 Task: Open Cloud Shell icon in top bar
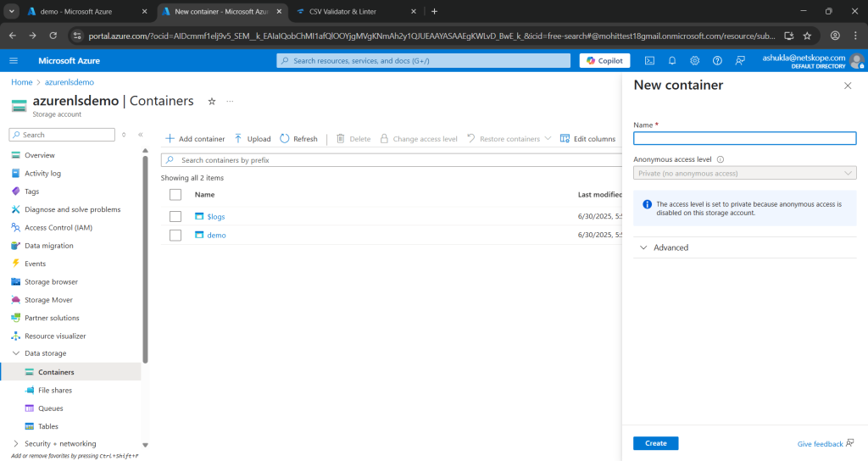coord(649,61)
